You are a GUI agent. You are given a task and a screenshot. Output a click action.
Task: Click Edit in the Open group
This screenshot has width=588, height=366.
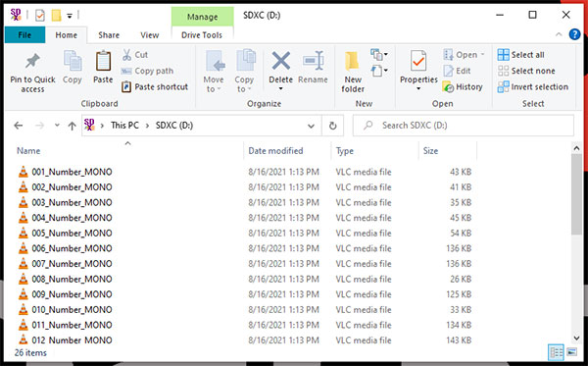click(x=457, y=71)
